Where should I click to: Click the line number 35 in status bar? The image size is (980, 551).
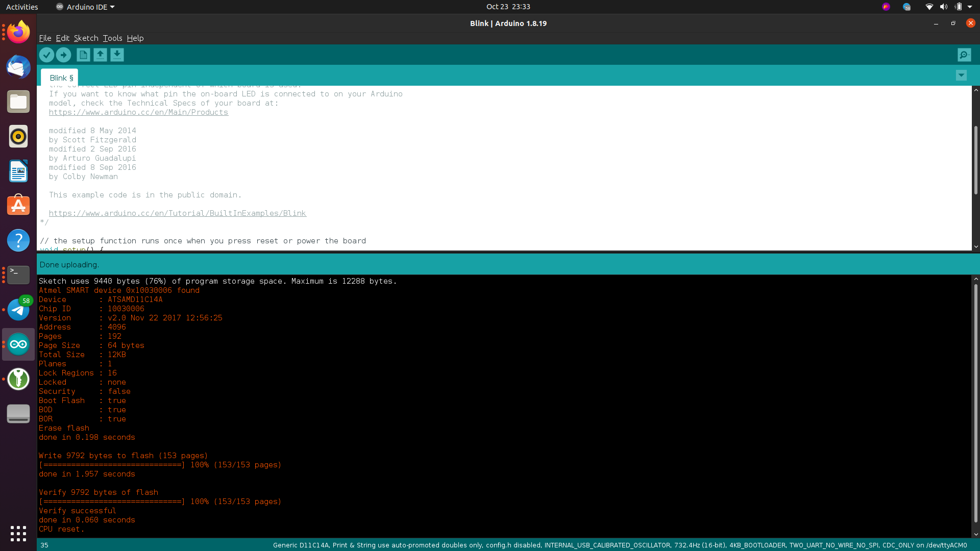[x=44, y=545]
